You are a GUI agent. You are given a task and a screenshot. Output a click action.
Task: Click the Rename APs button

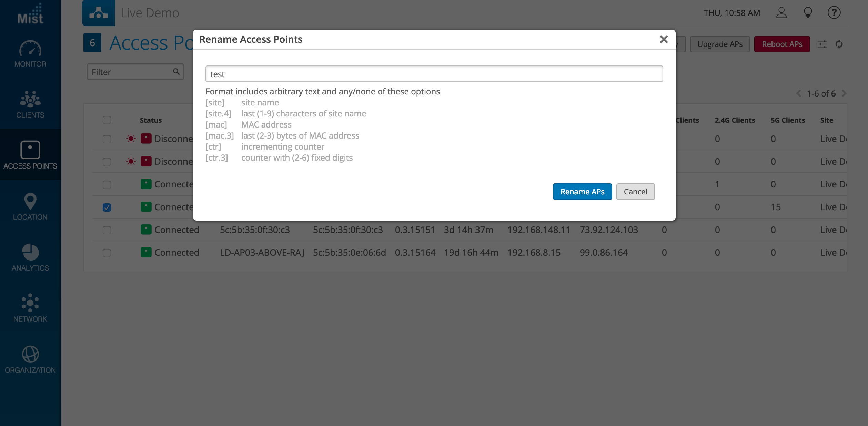(582, 192)
